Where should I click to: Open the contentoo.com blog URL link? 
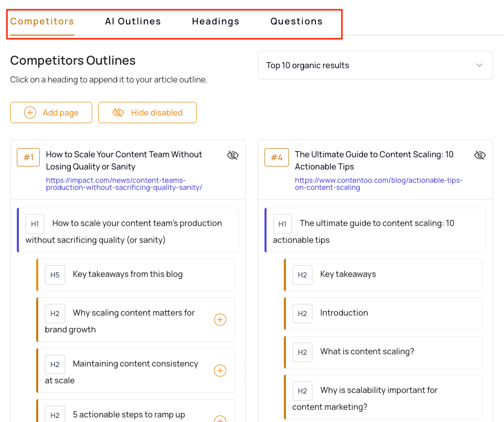(379, 184)
